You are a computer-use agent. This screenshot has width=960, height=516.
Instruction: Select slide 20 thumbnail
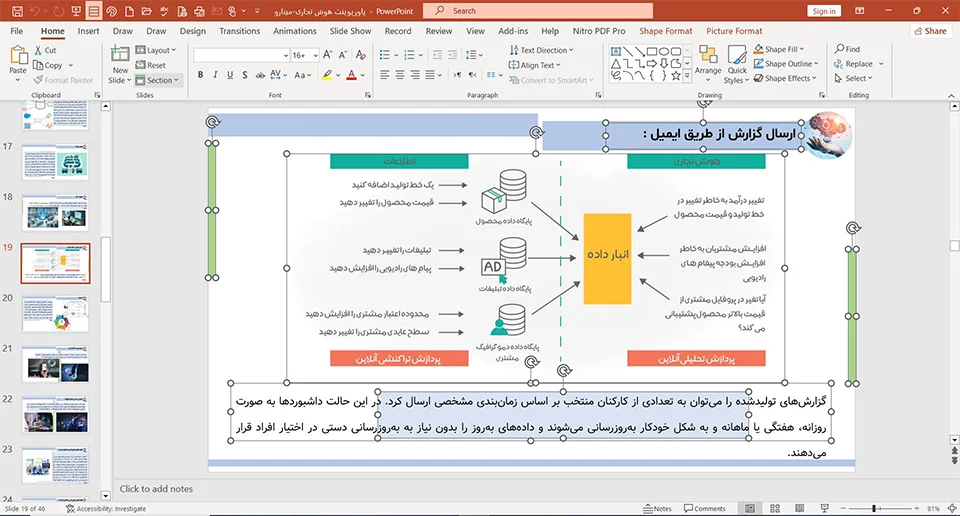pyautogui.click(x=55, y=313)
